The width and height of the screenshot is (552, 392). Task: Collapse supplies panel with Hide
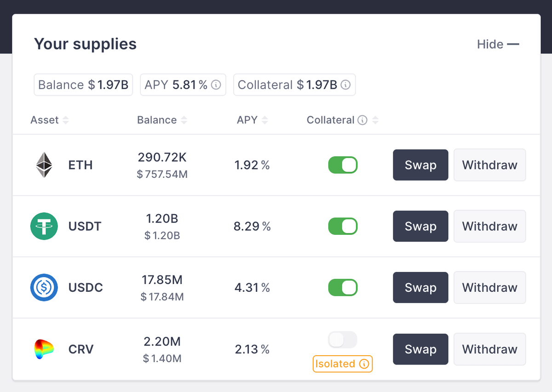tap(498, 44)
